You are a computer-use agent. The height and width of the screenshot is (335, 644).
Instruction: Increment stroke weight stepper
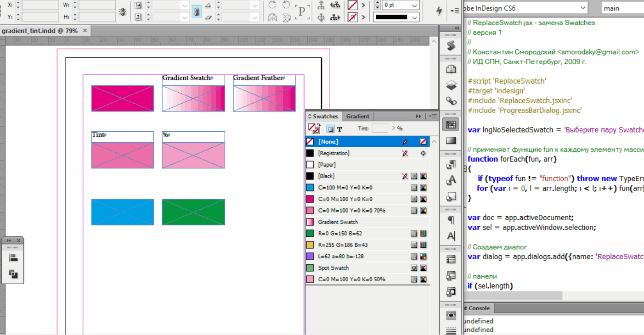click(x=378, y=3)
